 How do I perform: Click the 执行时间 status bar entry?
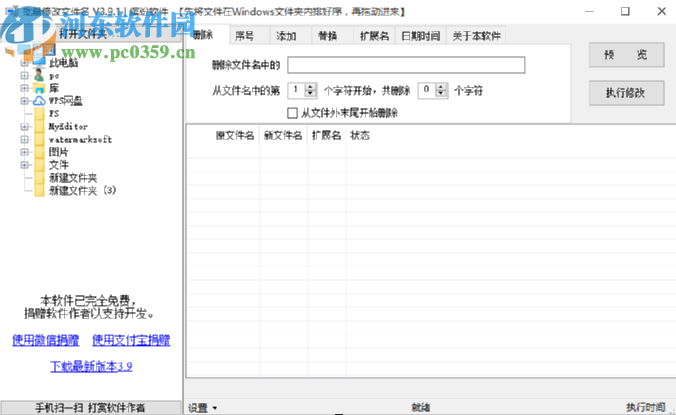coord(645,407)
